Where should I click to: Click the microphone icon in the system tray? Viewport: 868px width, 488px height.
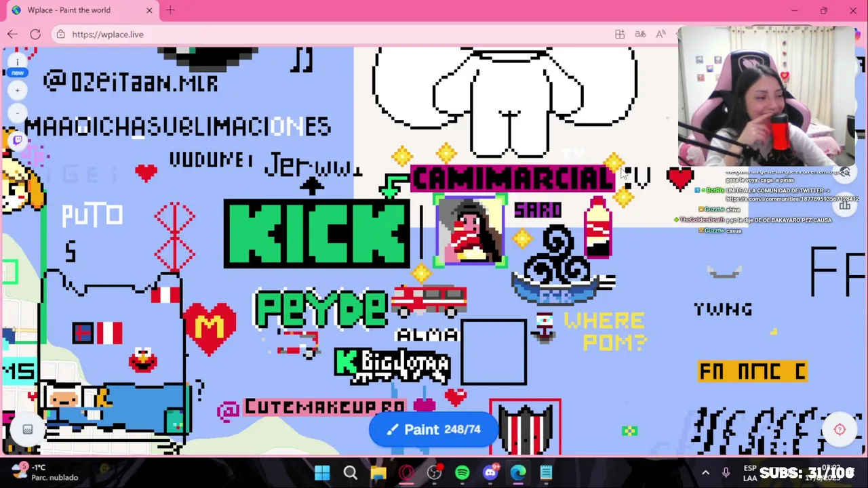click(x=726, y=472)
